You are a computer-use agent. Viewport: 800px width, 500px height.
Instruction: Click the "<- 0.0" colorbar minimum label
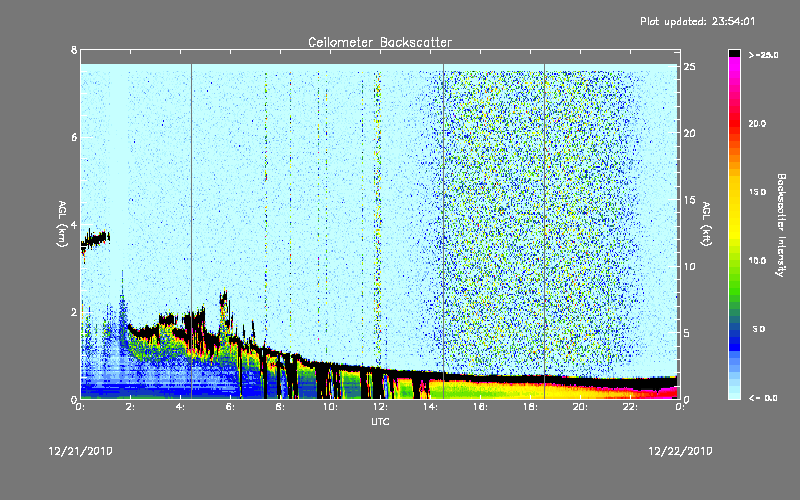763,398
